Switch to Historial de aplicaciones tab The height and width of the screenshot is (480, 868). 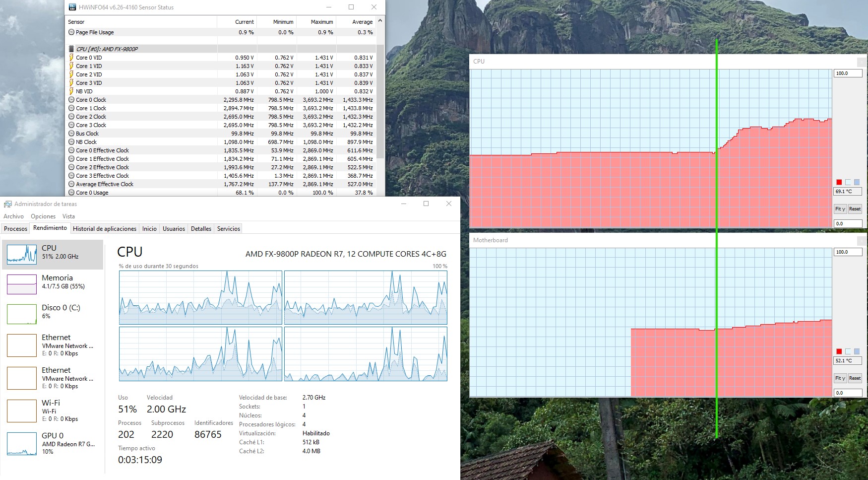point(105,229)
